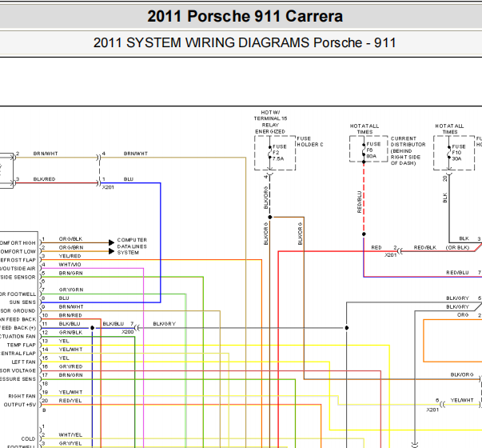This screenshot has width=482, height=448.
Task: Click the 'X200' connector label
Action: tap(128, 332)
